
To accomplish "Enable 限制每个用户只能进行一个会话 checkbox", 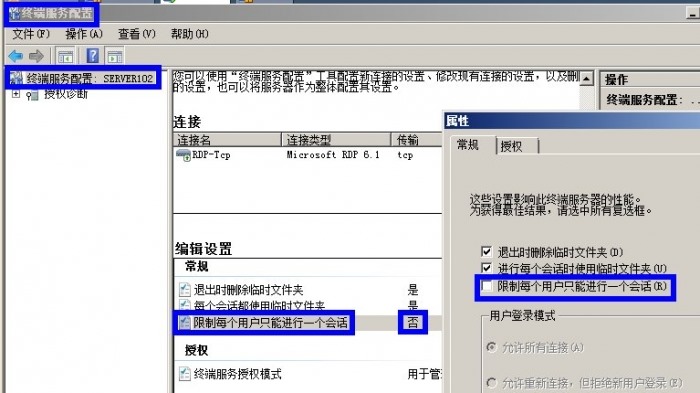I will click(x=486, y=286).
